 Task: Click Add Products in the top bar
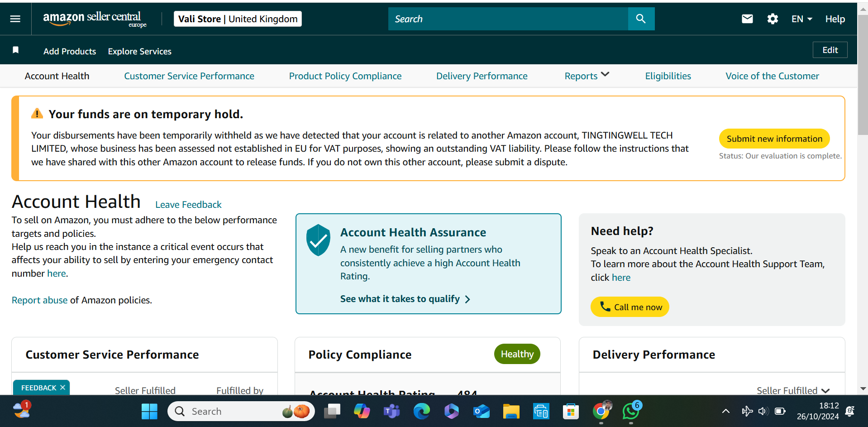[x=70, y=51]
